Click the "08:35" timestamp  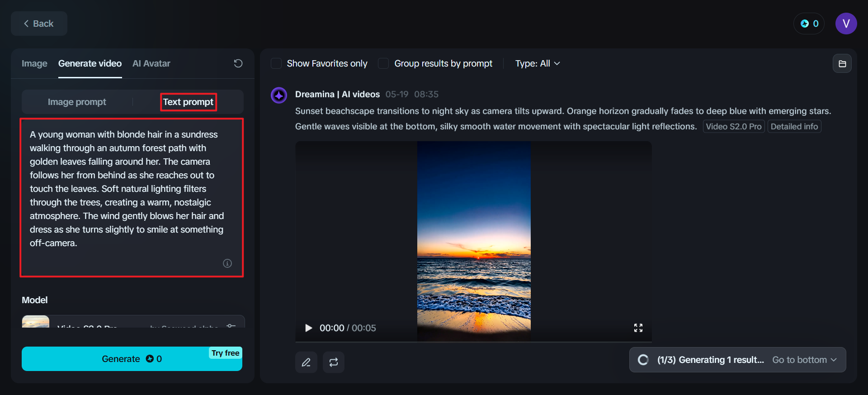426,94
